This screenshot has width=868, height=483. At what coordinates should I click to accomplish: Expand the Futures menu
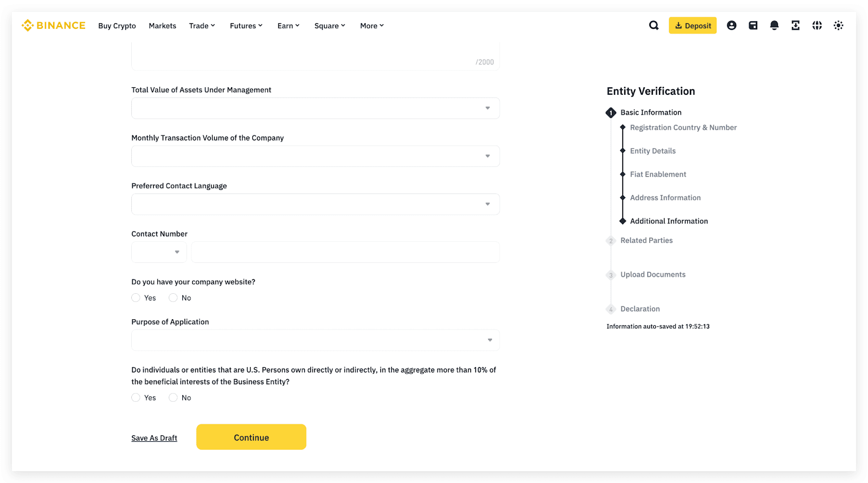(x=246, y=25)
